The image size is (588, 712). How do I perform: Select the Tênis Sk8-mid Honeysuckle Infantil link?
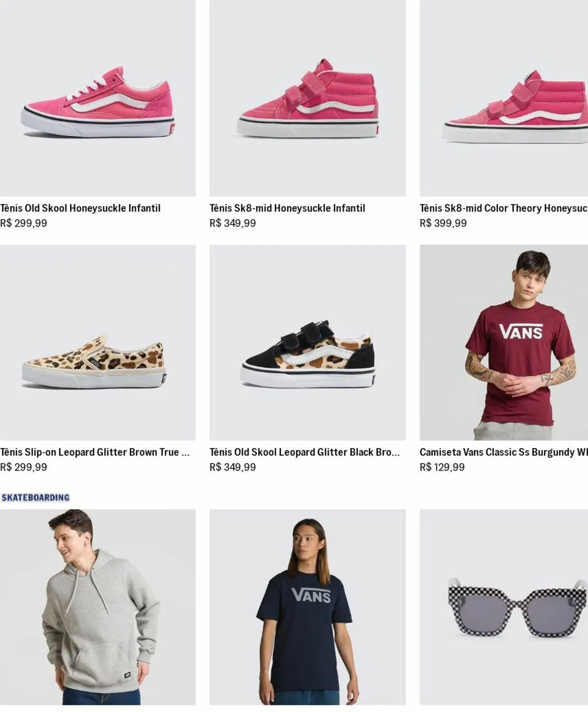pos(287,208)
